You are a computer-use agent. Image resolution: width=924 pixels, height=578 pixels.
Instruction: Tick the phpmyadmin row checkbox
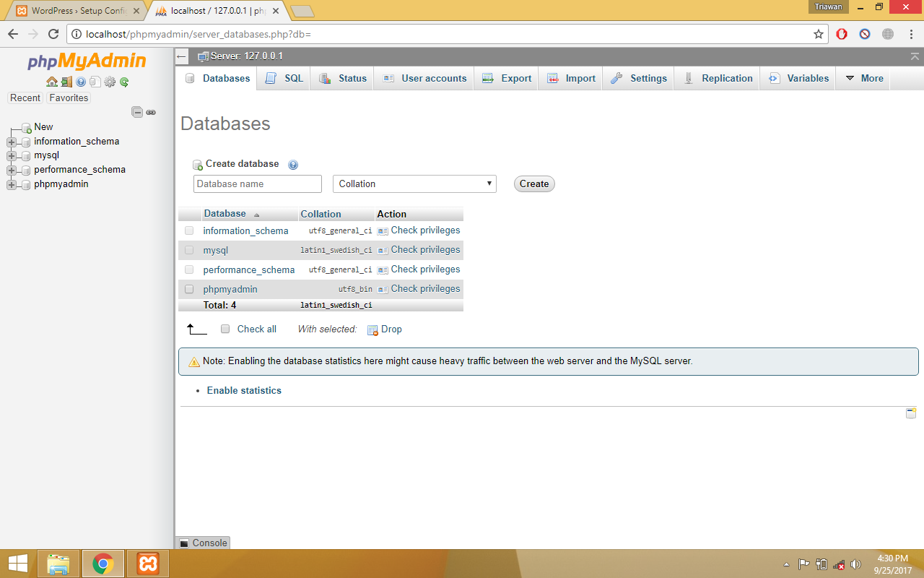[189, 289]
